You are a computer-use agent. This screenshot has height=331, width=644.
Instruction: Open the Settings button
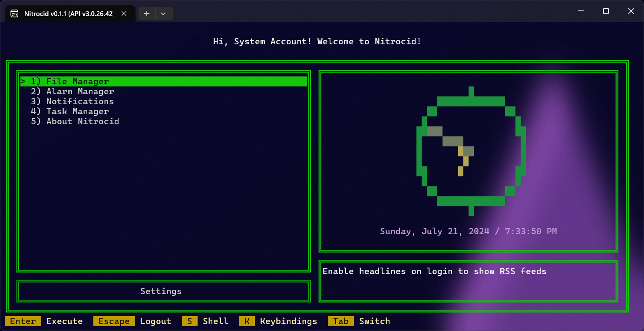coord(161,291)
